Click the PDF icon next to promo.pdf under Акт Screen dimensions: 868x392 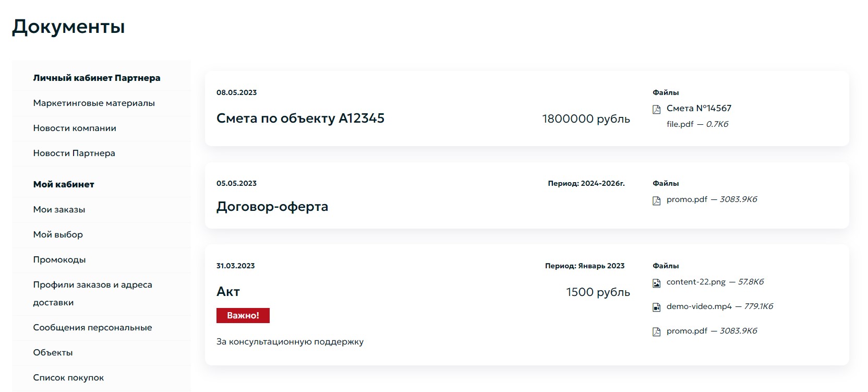click(656, 331)
